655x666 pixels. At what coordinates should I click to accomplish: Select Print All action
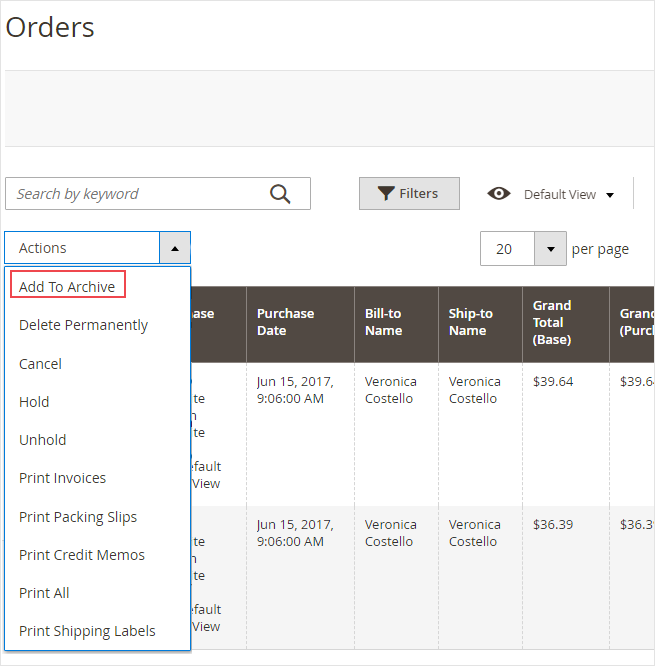click(44, 593)
